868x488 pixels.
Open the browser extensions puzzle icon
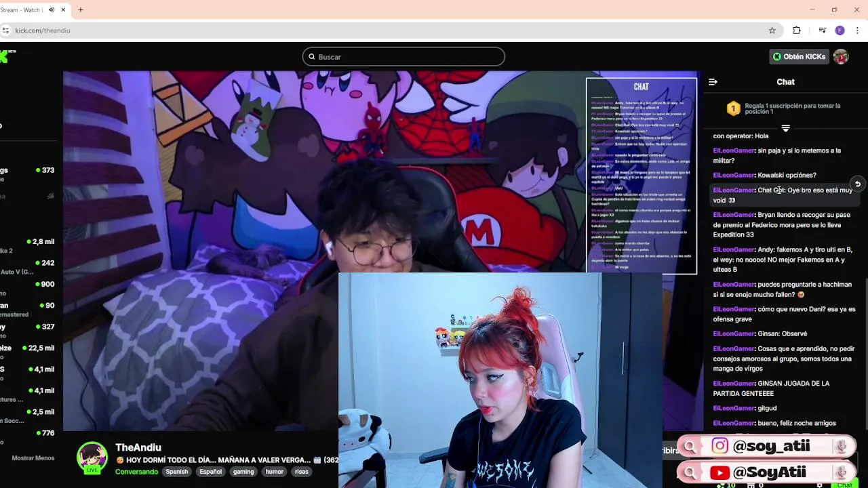click(797, 30)
